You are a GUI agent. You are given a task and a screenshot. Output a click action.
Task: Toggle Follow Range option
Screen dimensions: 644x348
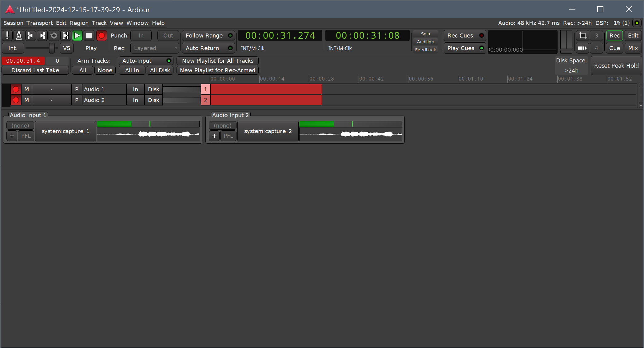tap(208, 36)
